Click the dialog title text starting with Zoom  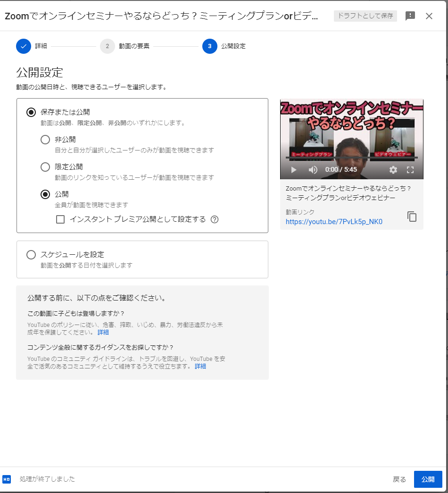(161, 16)
